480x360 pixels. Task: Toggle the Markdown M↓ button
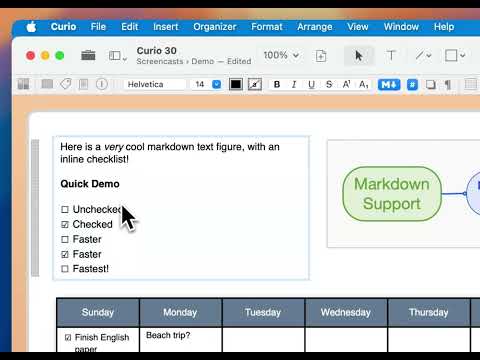389,84
